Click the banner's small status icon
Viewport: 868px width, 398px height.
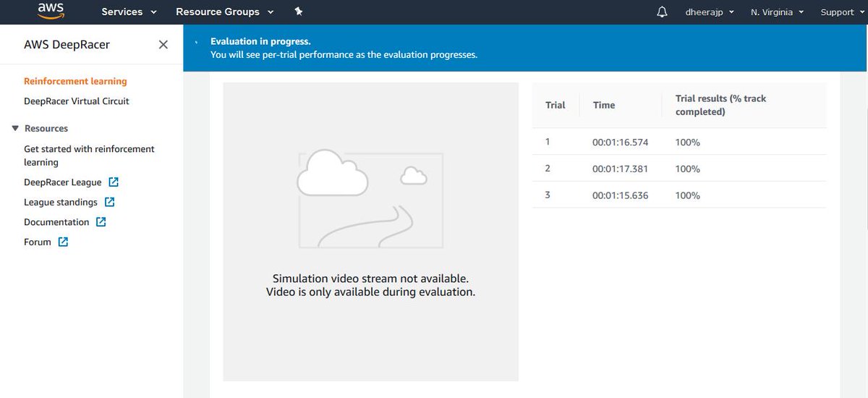pos(197,42)
